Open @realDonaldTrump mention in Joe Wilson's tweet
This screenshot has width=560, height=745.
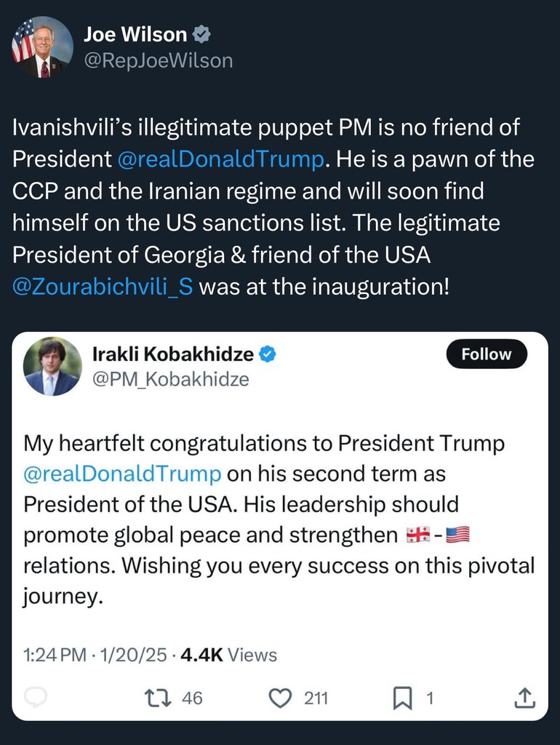coord(219,159)
